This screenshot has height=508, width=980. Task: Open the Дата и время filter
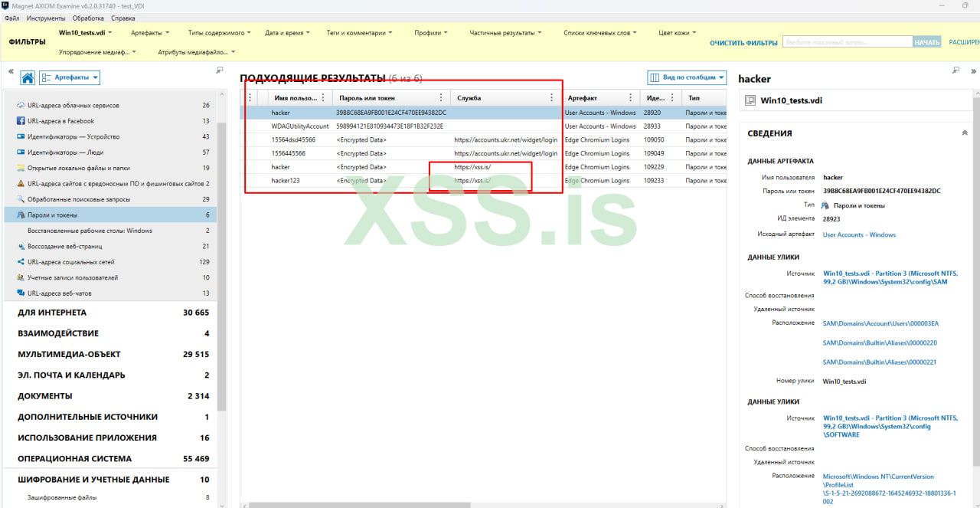click(x=287, y=33)
